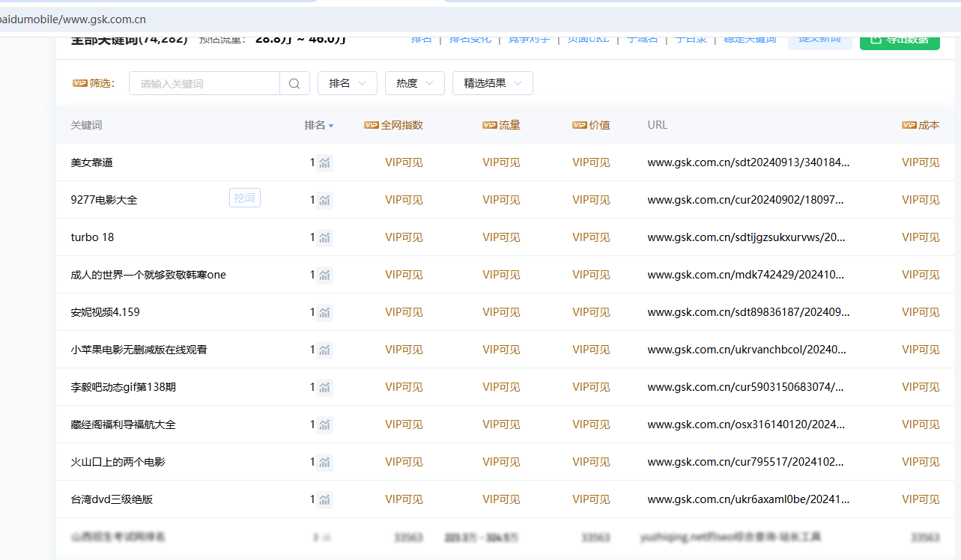Open URL link containing mdk742429

pos(748,275)
